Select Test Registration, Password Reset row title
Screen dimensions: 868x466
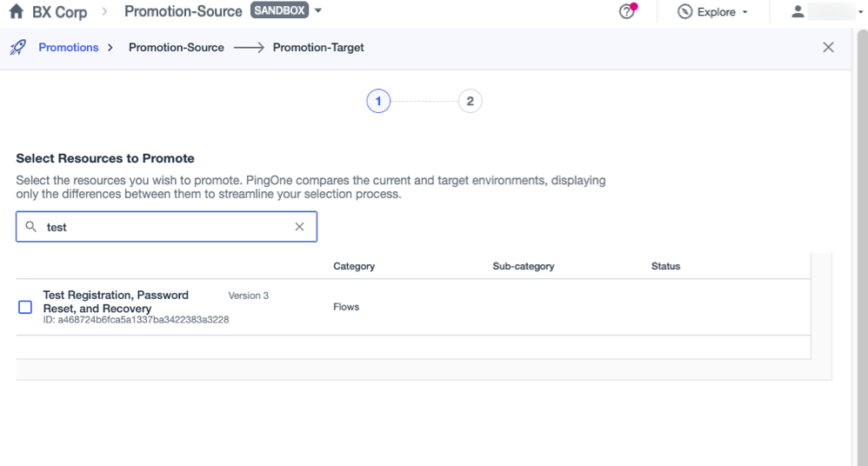click(x=116, y=302)
